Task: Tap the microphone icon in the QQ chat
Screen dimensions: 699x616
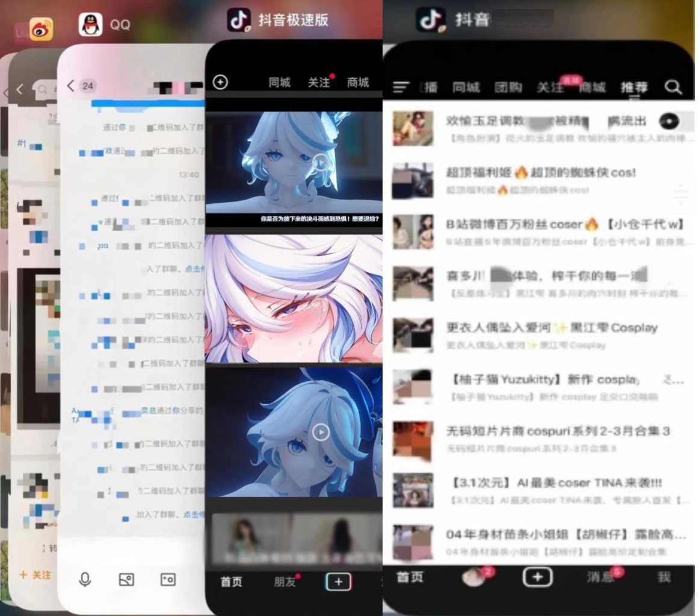Action: click(85, 579)
